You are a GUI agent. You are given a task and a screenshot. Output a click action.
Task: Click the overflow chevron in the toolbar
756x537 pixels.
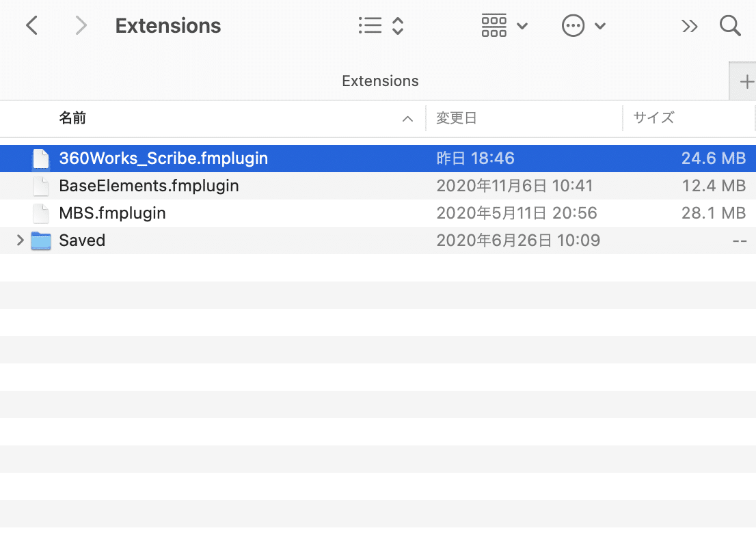pyautogui.click(x=689, y=25)
